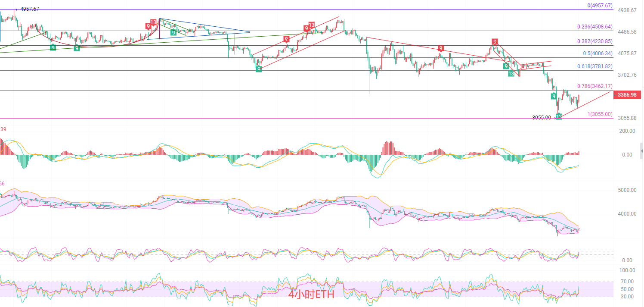Viewport: 644px width, 307px height.
Task: Click the green 9 marker beside the 0.786 line
Action: [554, 96]
